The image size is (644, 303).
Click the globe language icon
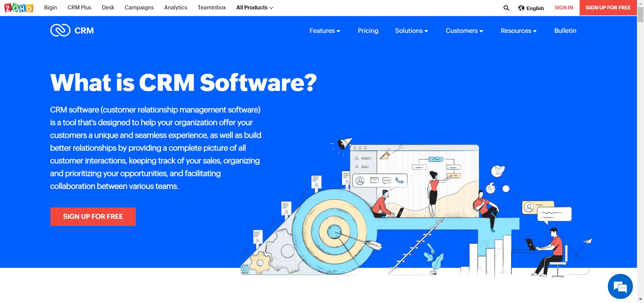coord(521,8)
